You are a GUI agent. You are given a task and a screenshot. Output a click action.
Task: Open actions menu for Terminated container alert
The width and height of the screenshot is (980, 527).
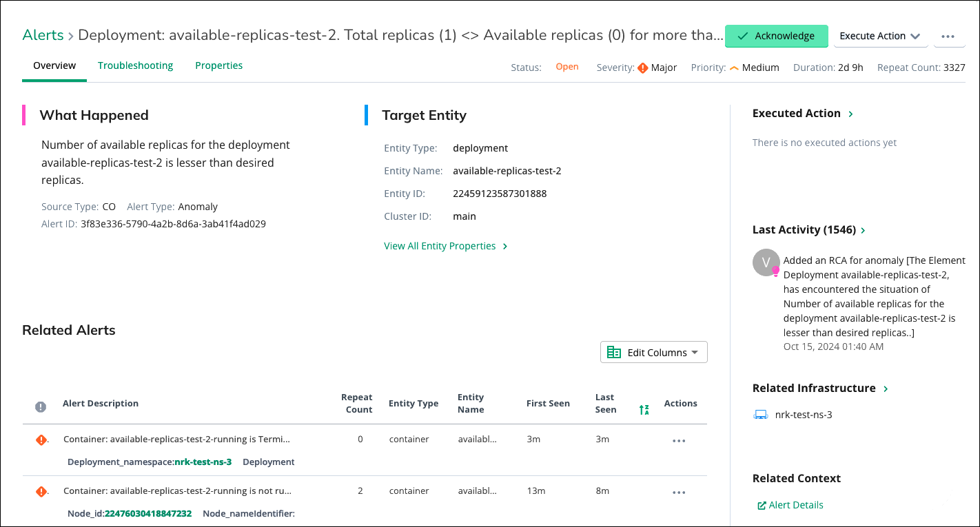pyautogui.click(x=679, y=441)
